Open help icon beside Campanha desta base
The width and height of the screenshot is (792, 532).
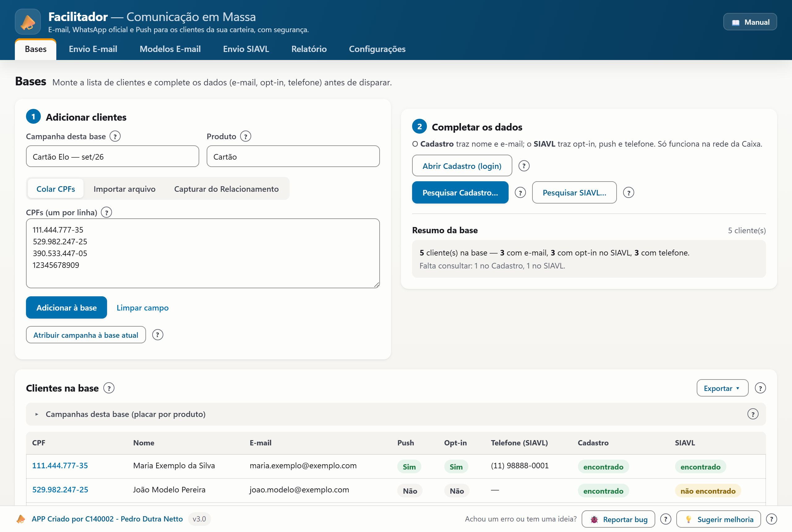[115, 136]
